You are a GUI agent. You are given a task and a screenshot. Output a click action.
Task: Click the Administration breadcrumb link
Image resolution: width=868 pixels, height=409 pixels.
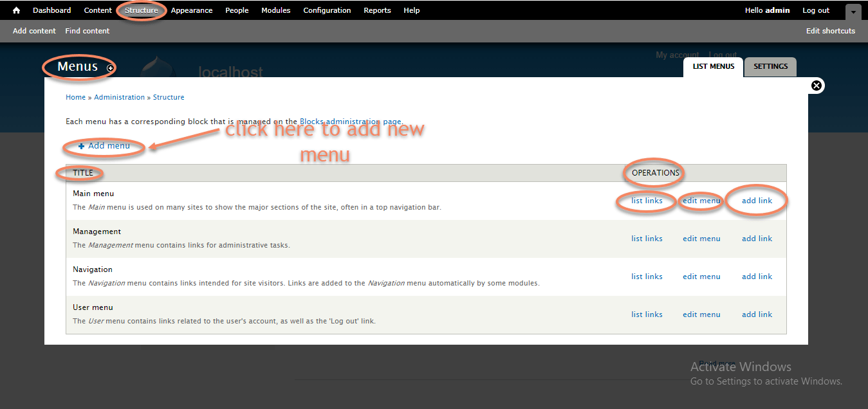pos(120,97)
